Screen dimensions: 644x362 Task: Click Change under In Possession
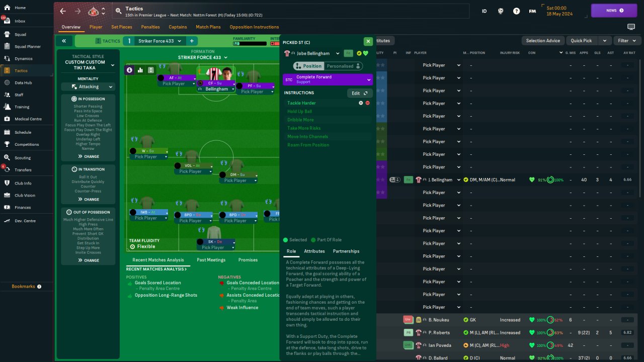click(88, 156)
